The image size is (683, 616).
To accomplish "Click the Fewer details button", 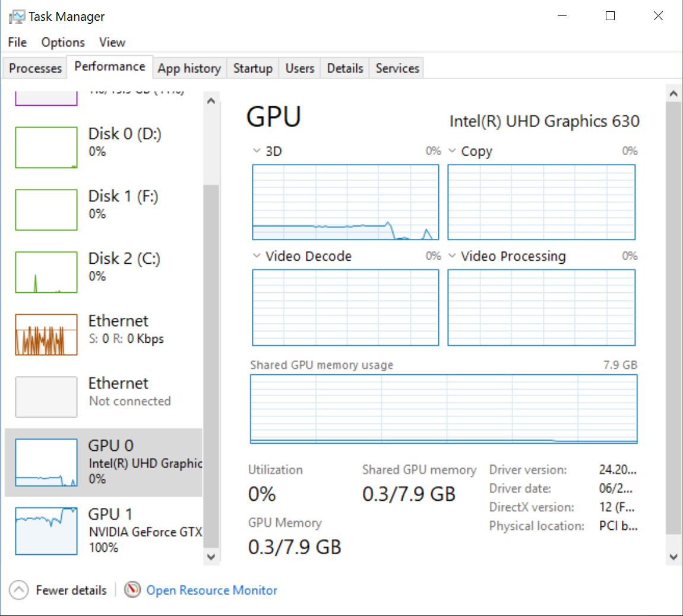I will click(x=71, y=590).
